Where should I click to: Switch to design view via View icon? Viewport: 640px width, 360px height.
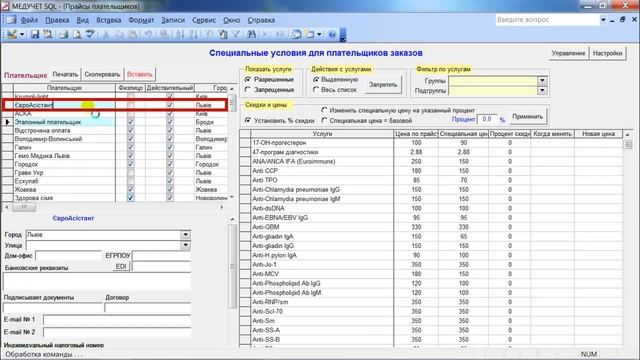12,35
